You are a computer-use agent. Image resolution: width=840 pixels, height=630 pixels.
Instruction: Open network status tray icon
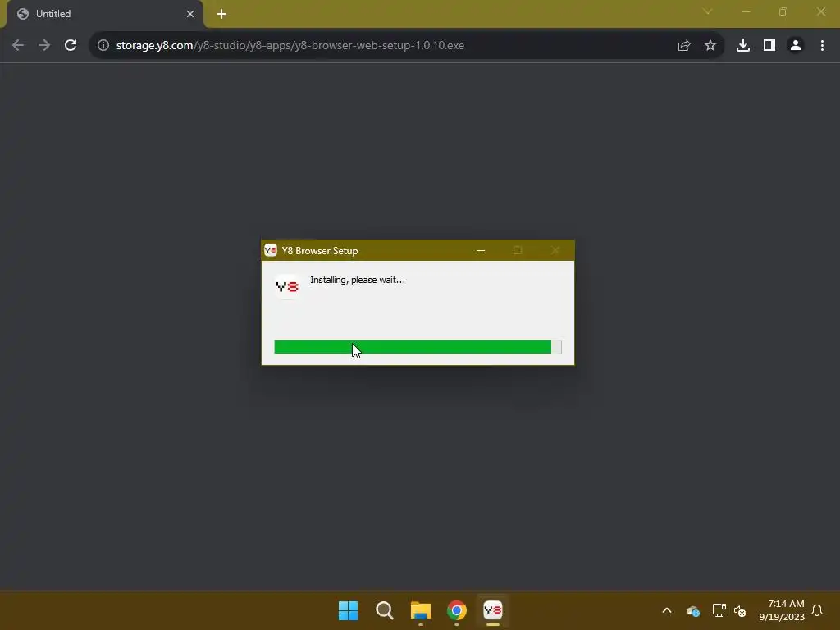click(719, 610)
